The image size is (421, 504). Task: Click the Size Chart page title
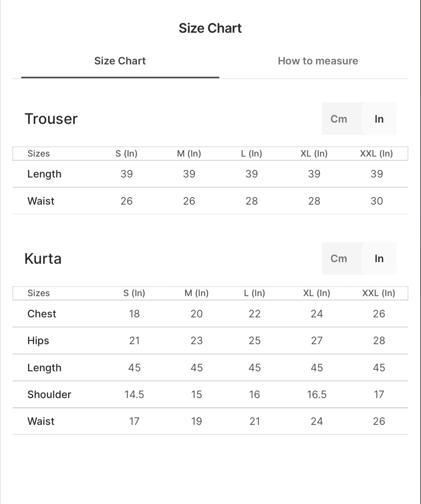point(210,28)
